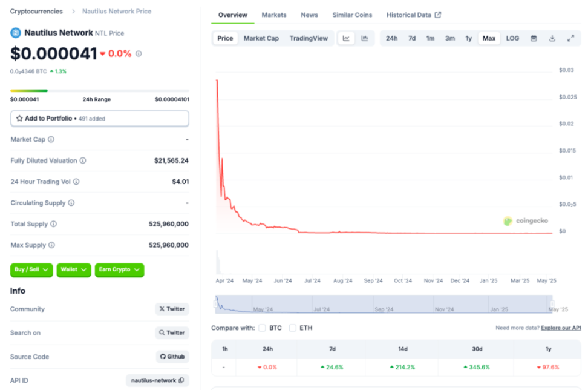The width and height of the screenshot is (588, 390).
Task: Click the Add to Portfolio button
Action: point(99,118)
